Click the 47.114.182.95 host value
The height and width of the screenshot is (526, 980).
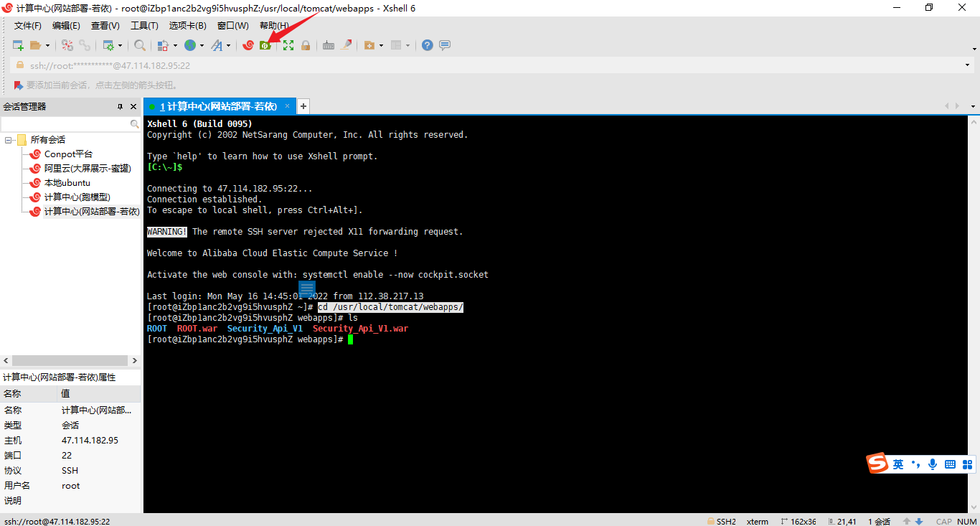pos(90,441)
